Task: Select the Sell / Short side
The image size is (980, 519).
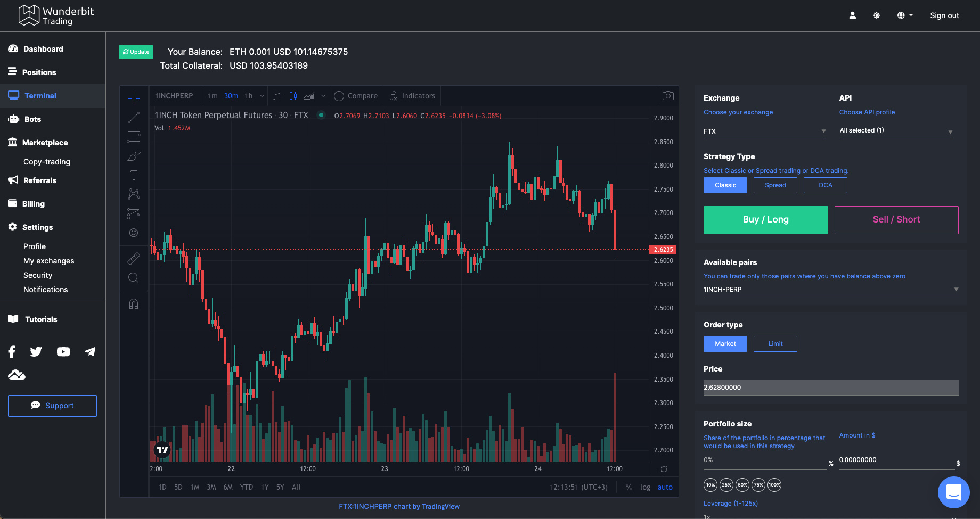Action: click(x=896, y=220)
